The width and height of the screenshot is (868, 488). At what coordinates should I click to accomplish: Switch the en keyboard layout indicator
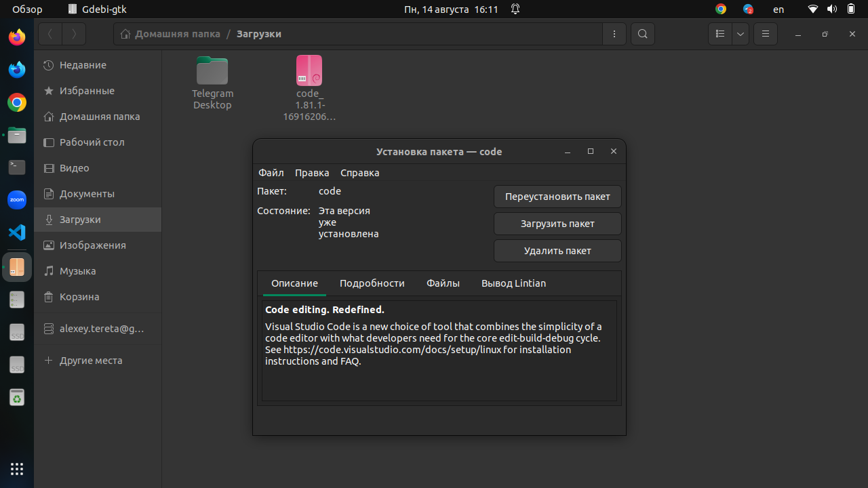pyautogui.click(x=778, y=9)
